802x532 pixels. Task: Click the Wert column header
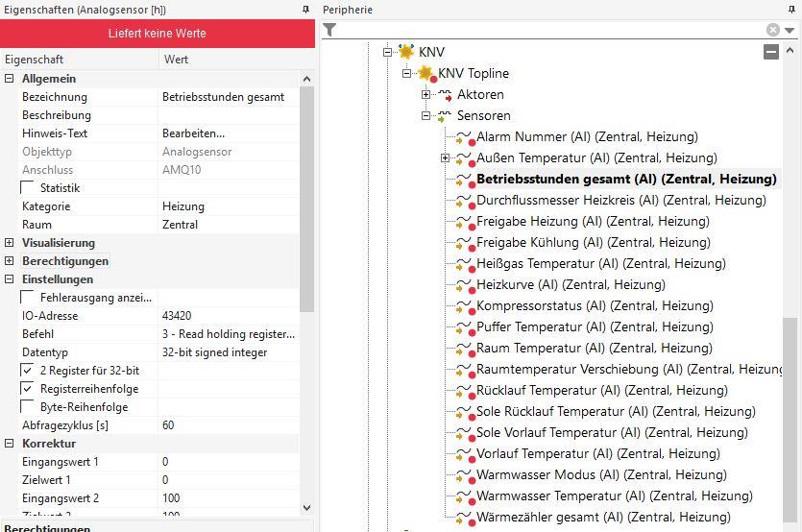[237, 60]
